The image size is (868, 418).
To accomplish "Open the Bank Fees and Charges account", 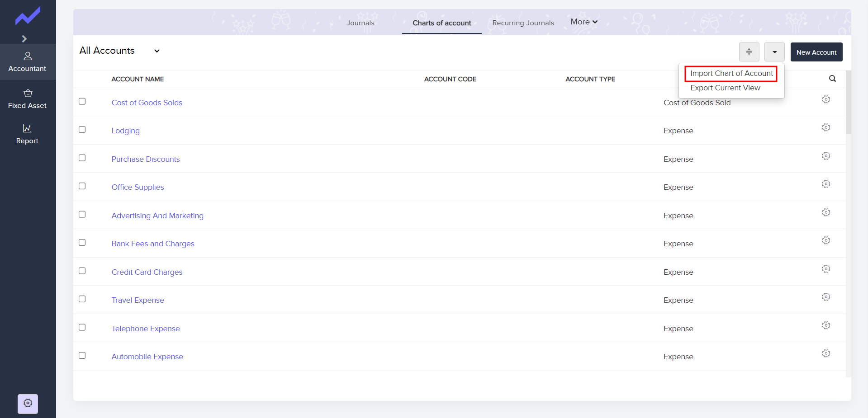I will click(x=153, y=244).
